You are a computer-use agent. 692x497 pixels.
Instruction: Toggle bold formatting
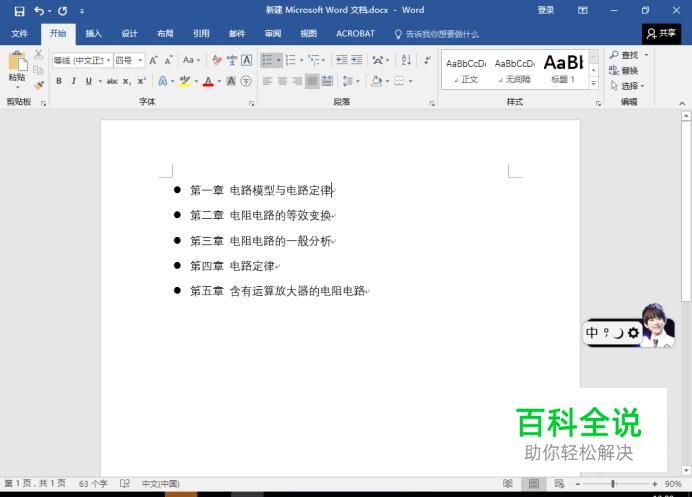click(59, 81)
